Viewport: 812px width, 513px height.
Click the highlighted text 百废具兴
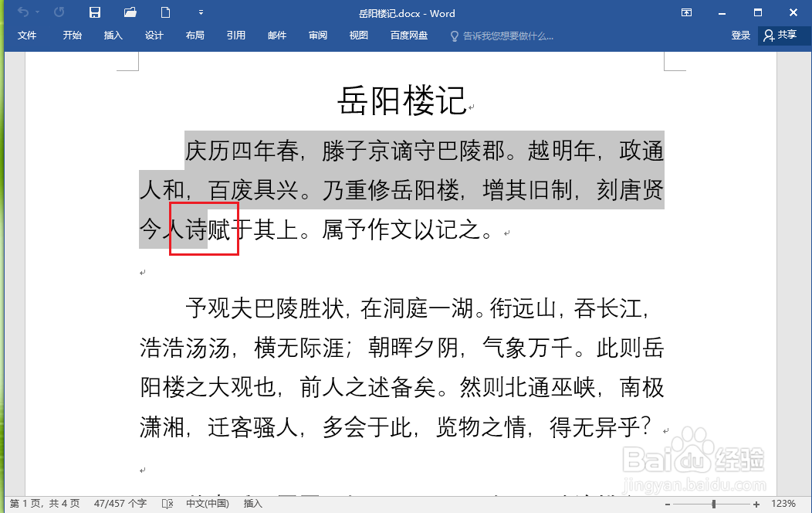(x=253, y=190)
